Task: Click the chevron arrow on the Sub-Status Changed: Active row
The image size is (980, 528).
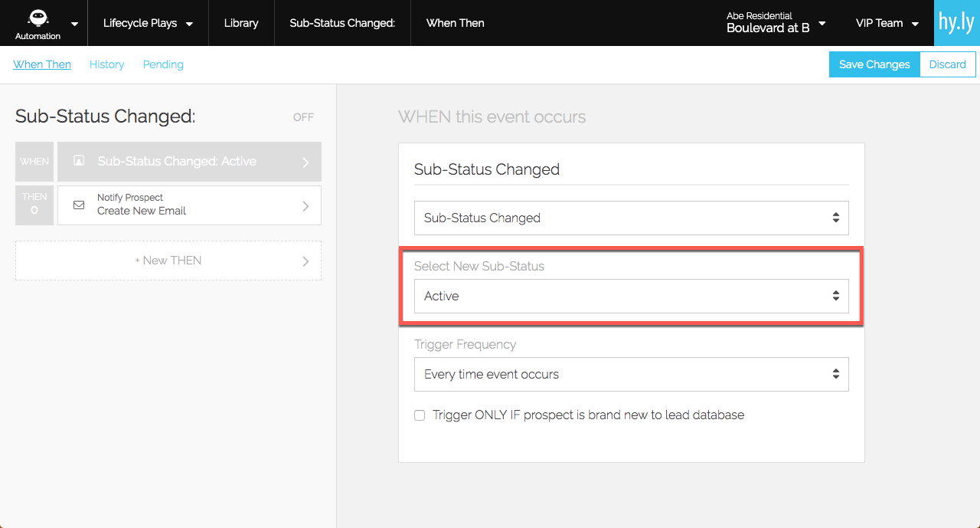Action: [305, 162]
